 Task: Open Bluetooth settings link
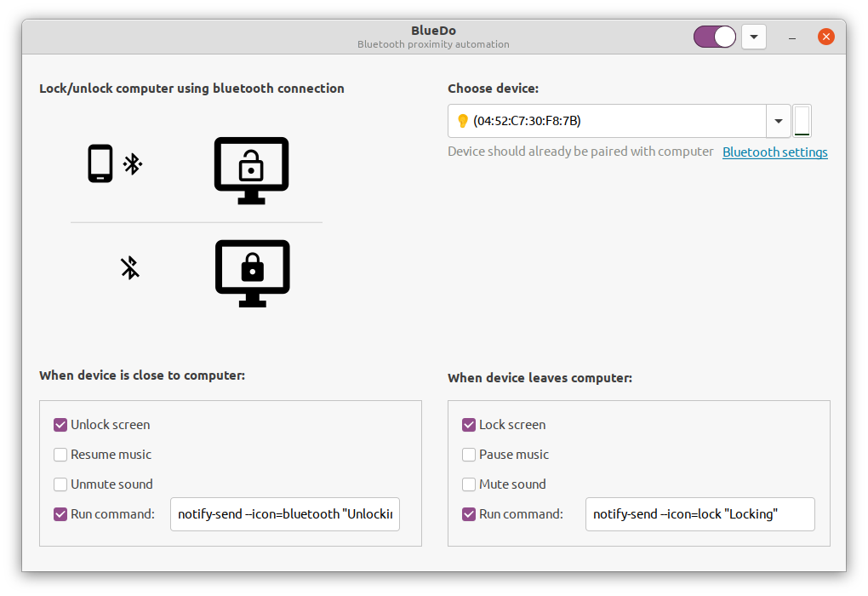pos(775,152)
